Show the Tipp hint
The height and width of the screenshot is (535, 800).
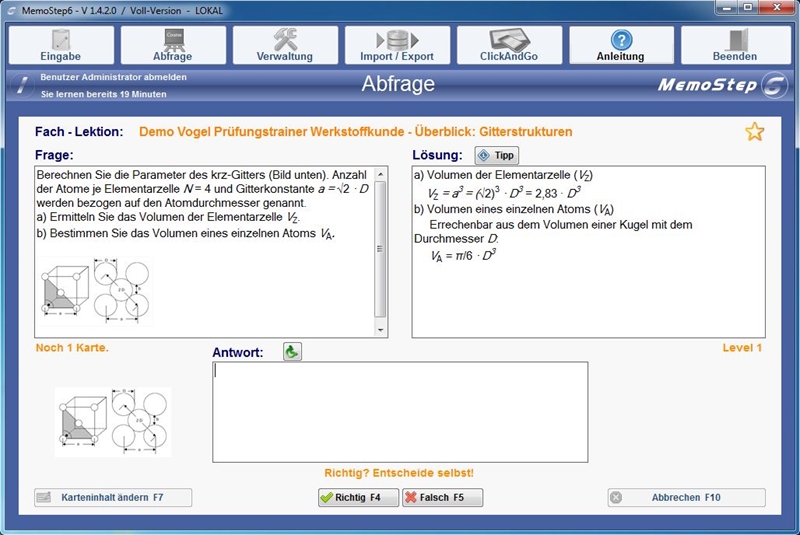point(496,156)
